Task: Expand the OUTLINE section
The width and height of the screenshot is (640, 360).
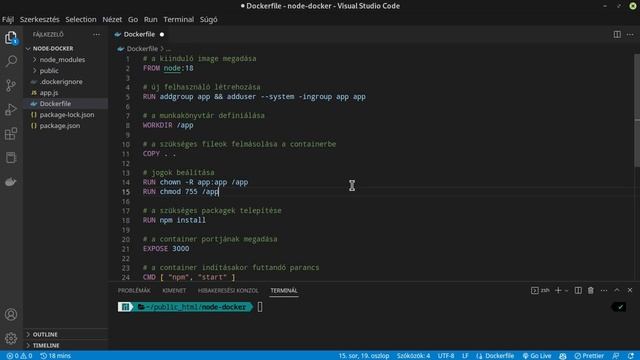Action: tap(45, 334)
